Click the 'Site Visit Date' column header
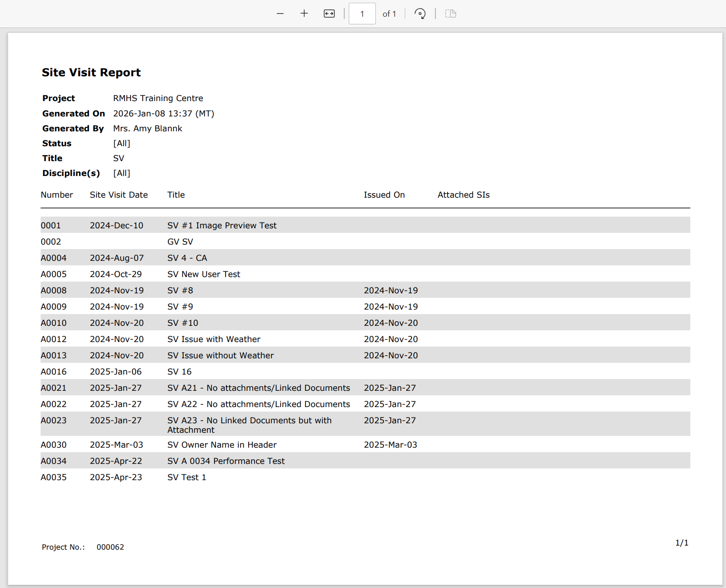 [119, 195]
